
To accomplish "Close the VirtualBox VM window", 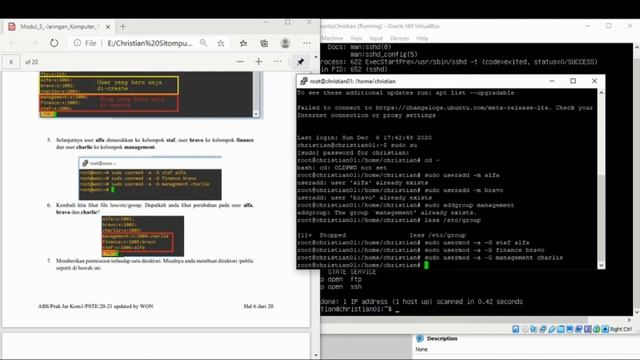I will pos(630,26).
